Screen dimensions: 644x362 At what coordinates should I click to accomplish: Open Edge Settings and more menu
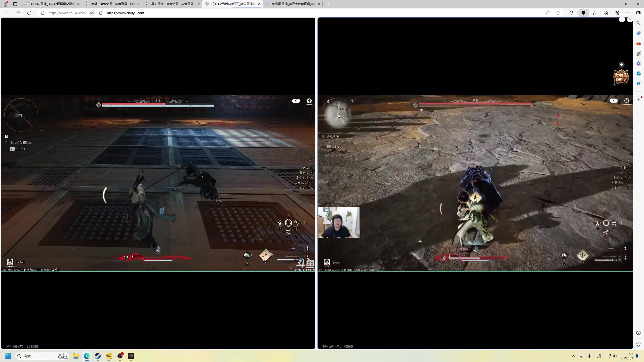pyautogui.click(x=628, y=13)
